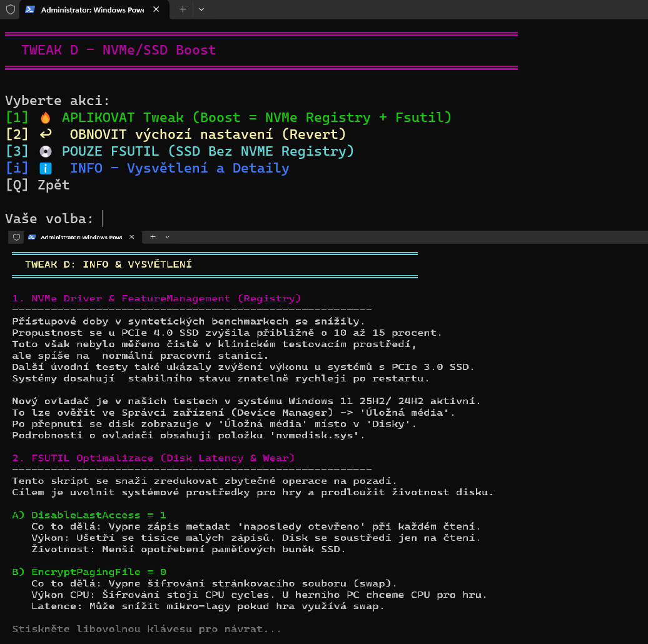The image size is (648, 644).
Task: Click the fire emoji next to APLIKOVAT Tweak
Action: (45, 118)
